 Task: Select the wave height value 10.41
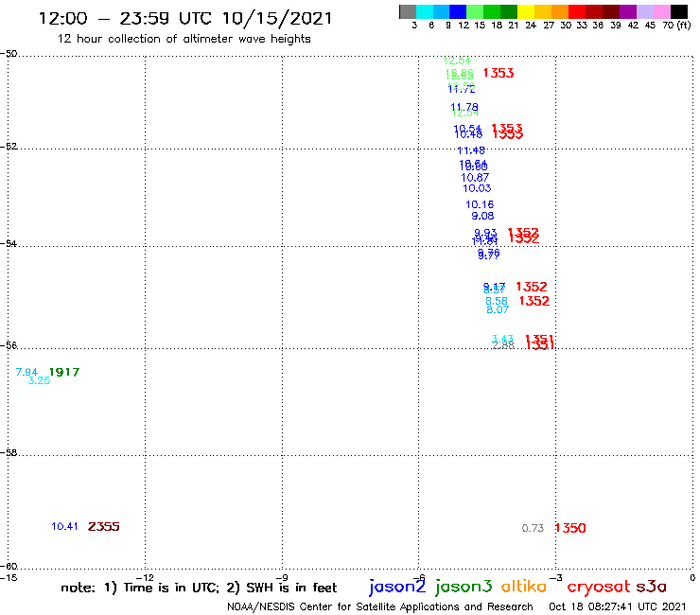tap(64, 527)
